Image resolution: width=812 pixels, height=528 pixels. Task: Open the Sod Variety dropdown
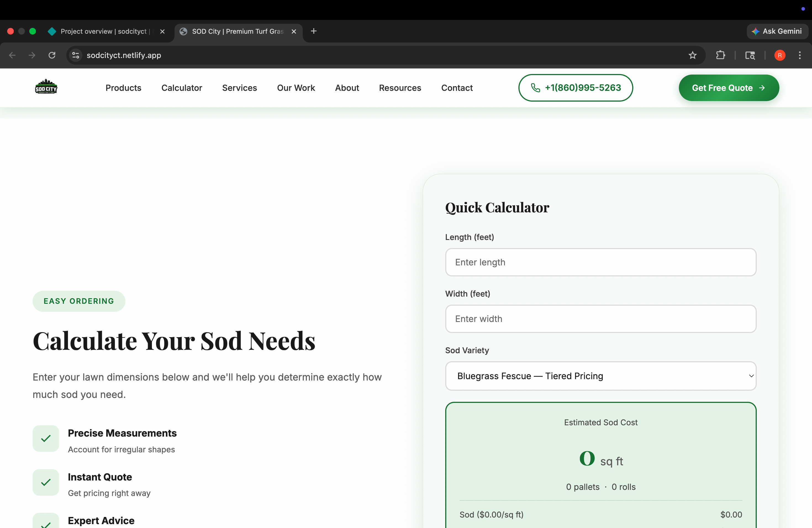click(600, 376)
